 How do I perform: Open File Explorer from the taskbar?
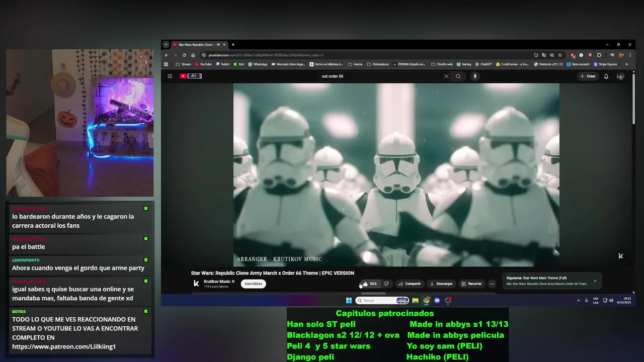click(x=416, y=301)
